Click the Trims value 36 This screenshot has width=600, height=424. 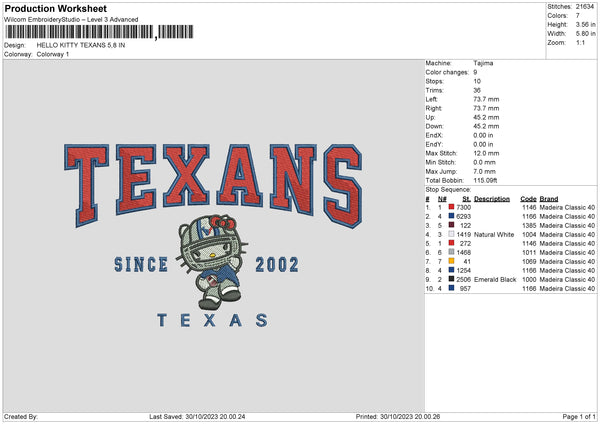point(477,90)
